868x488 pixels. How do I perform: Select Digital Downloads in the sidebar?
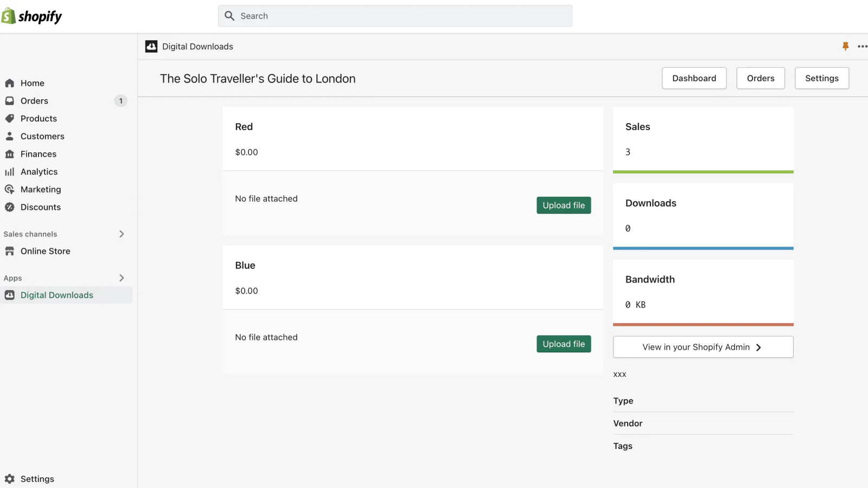(x=57, y=295)
